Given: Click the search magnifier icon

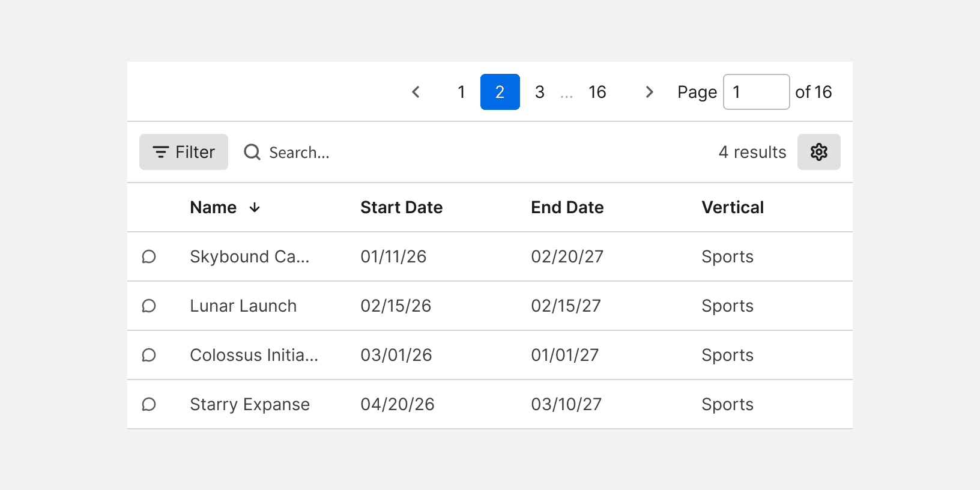Looking at the screenshot, I should pyautogui.click(x=252, y=152).
